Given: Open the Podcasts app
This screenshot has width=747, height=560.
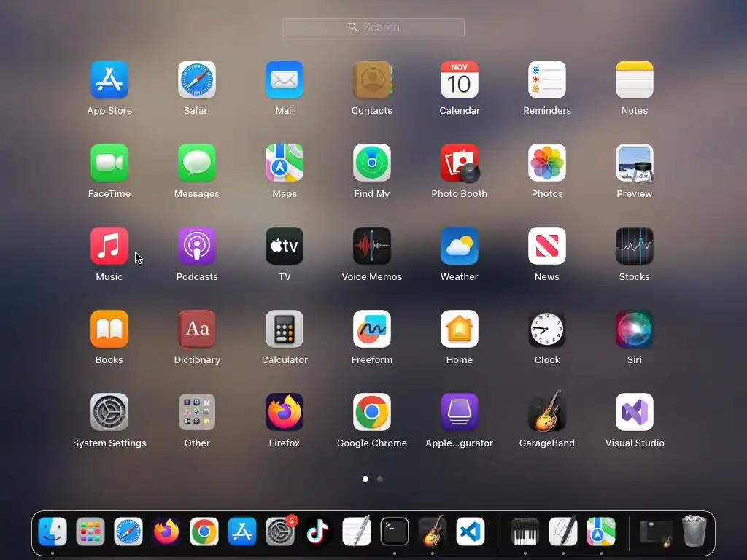Looking at the screenshot, I should click(x=197, y=246).
